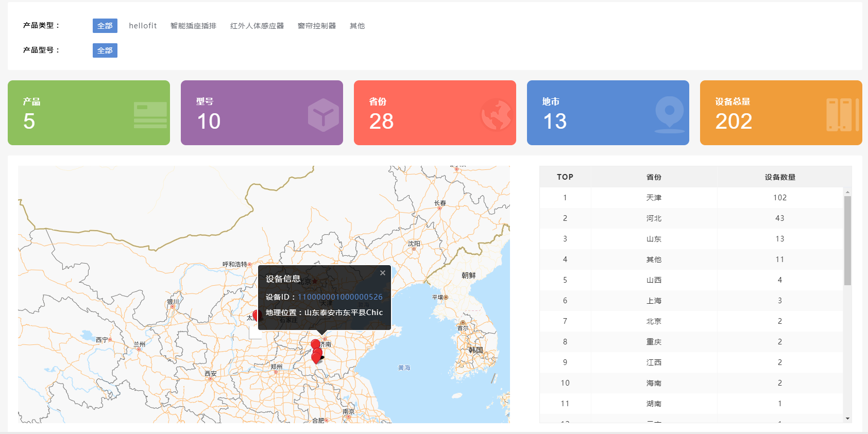This screenshot has width=868, height=434.
Task: Click the 产品 5 summary card
Action: (89, 113)
